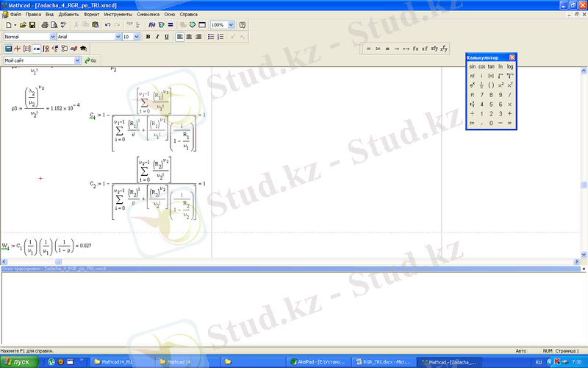Click the Go button
Viewport: 588px width, 368px height.
90,60
